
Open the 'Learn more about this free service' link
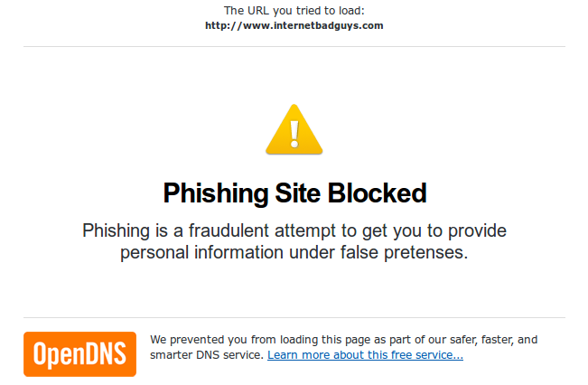365,355
